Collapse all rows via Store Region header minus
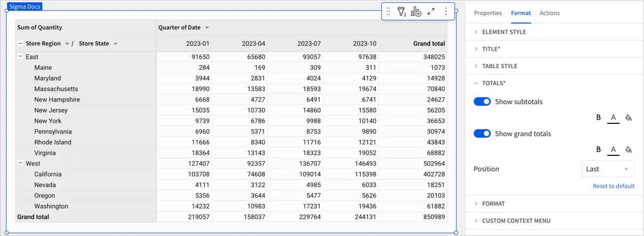This screenshot has height=236, width=644. (20, 44)
